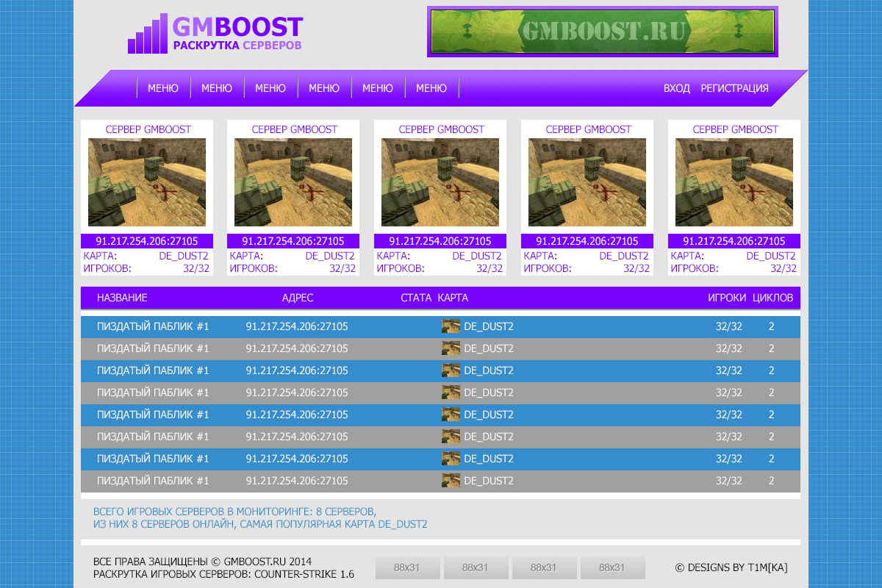Open the fifth server card's map screenshot
Screen dimensions: 882x588
click(x=734, y=182)
